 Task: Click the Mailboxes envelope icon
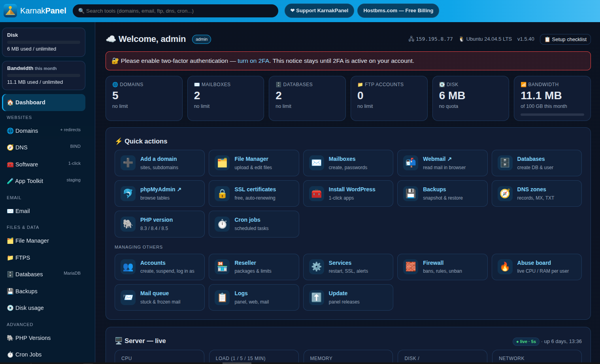pyautogui.click(x=317, y=162)
